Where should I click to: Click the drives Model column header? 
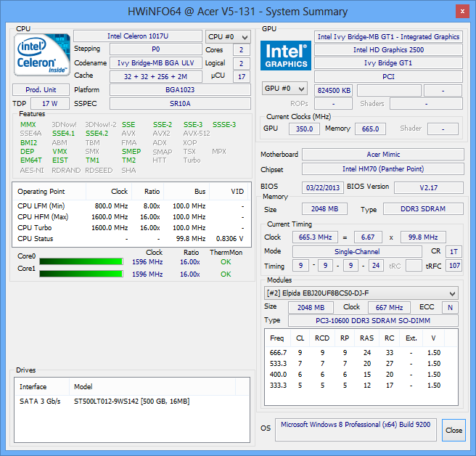point(152,387)
